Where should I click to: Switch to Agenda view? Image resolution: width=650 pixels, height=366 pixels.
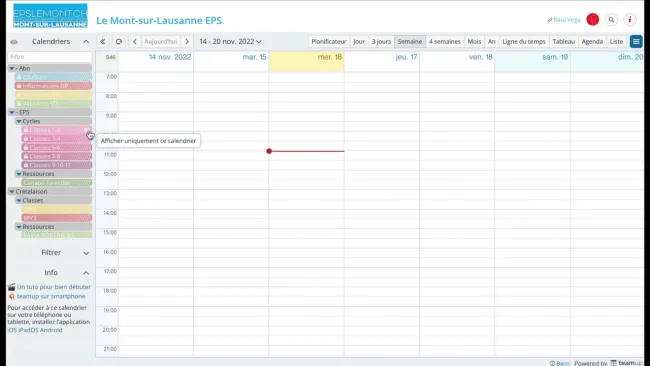click(592, 41)
